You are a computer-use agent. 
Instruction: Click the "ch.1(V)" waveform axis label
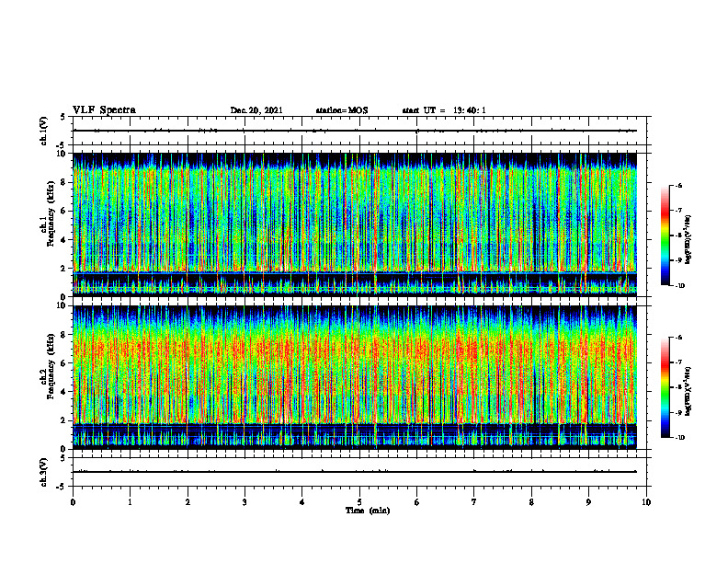[44, 131]
